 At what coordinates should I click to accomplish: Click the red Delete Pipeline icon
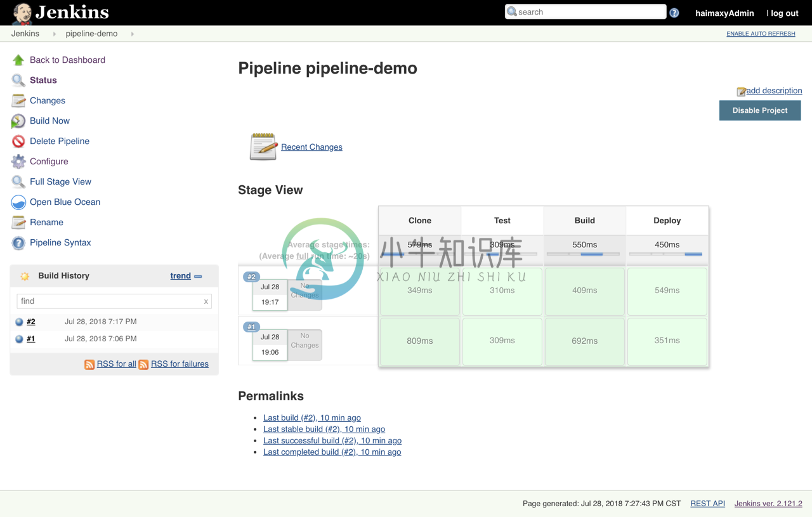point(18,141)
